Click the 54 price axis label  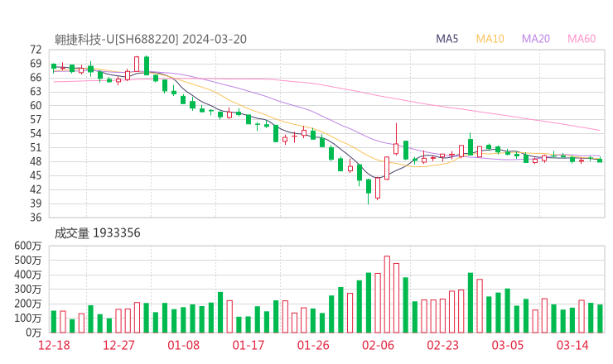click(x=36, y=133)
